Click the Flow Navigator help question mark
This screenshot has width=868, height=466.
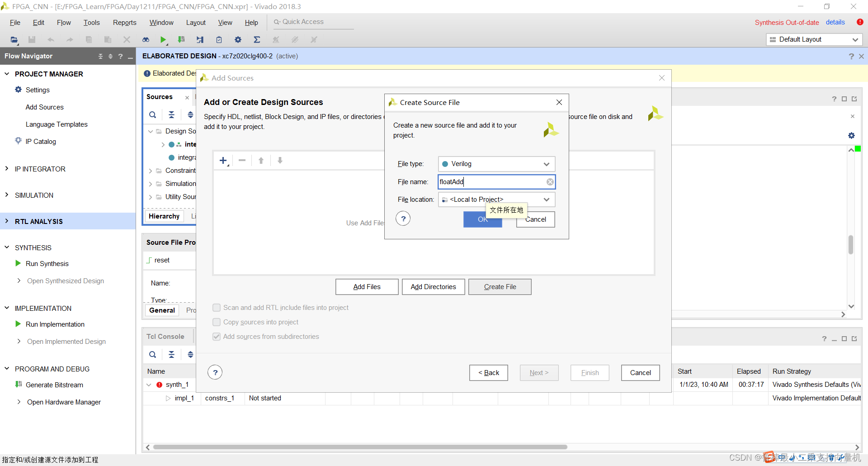(x=120, y=56)
